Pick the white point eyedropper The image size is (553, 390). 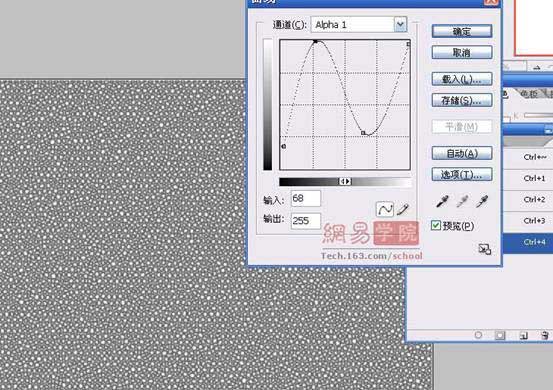tap(482, 202)
